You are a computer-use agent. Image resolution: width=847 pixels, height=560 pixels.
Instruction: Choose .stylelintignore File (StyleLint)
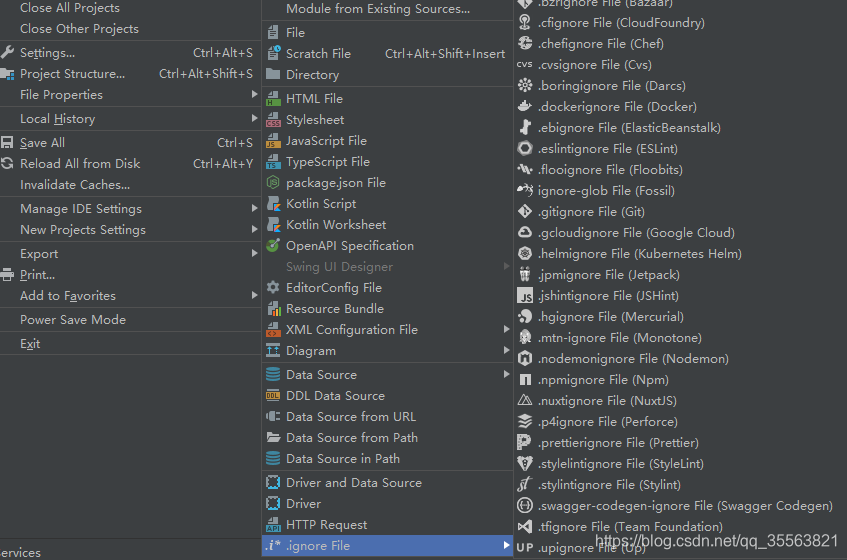[x=621, y=464]
